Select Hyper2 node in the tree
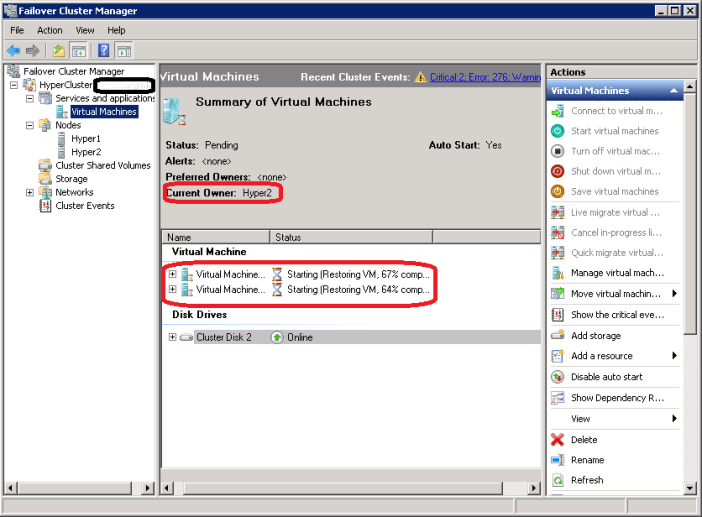This screenshot has width=702, height=517. (x=86, y=152)
